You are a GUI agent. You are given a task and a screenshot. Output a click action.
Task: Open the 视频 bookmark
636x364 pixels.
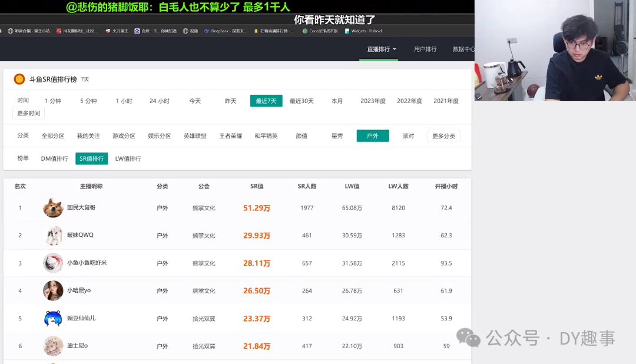click(x=190, y=31)
